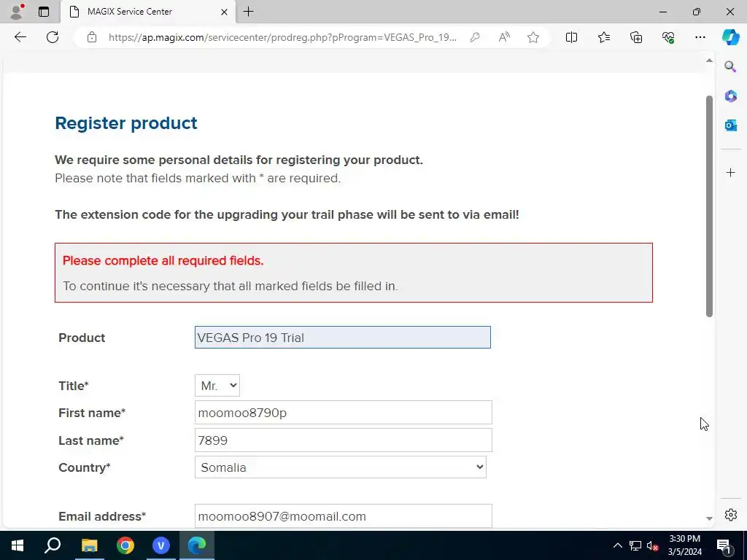The width and height of the screenshot is (747, 560).
Task: Open the Favorites list icon
Action: point(603,37)
